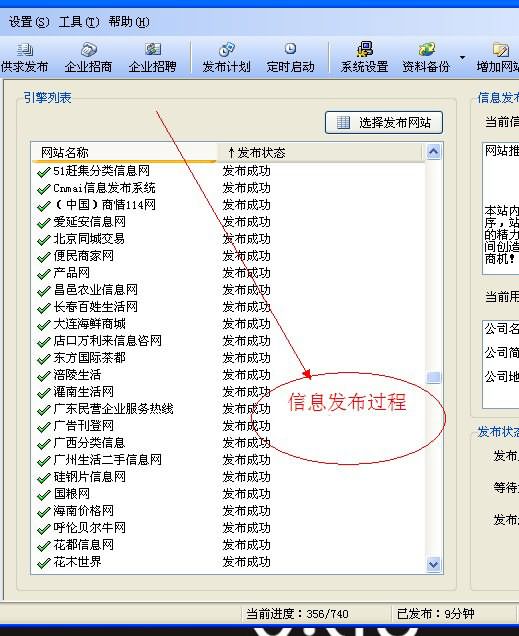Toggle the checkmark beside 北京同城交易
This screenshot has height=636, width=519.
click(x=43, y=240)
